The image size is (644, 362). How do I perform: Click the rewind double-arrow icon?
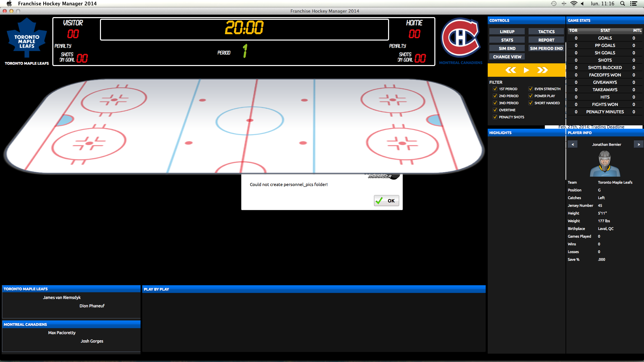pyautogui.click(x=511, y=70)
